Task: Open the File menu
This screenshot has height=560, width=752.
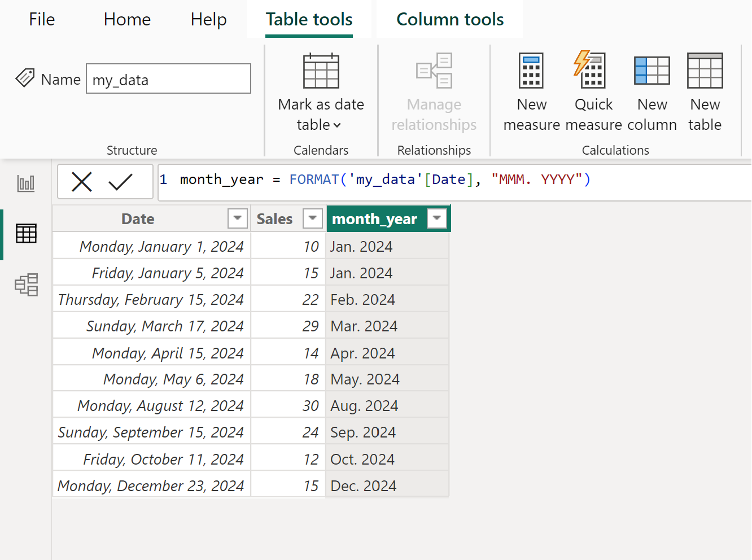Action: coord(41,19)
